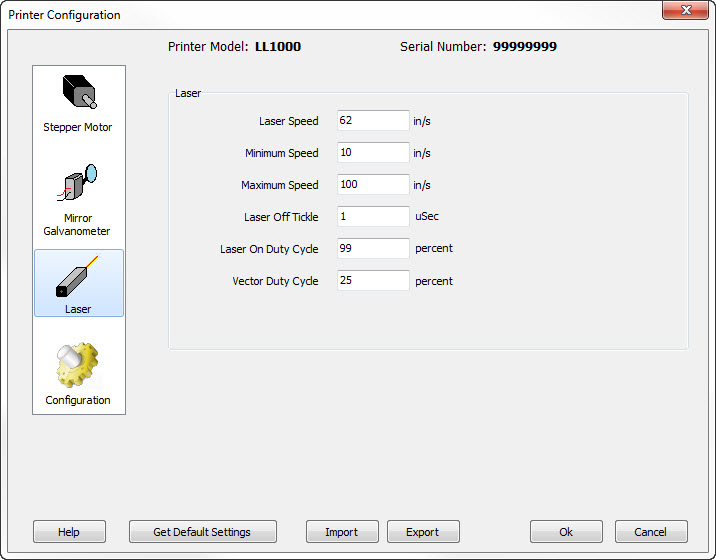This screenshot has width=716, height=560.
Task: Click the Cancel button
Action: (x=651, y=532)
